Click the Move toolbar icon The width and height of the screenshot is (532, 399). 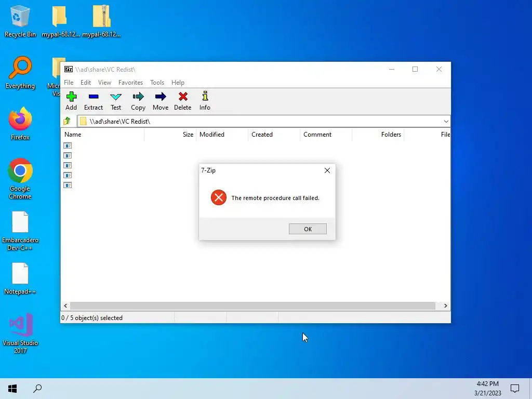pos(161,97)
